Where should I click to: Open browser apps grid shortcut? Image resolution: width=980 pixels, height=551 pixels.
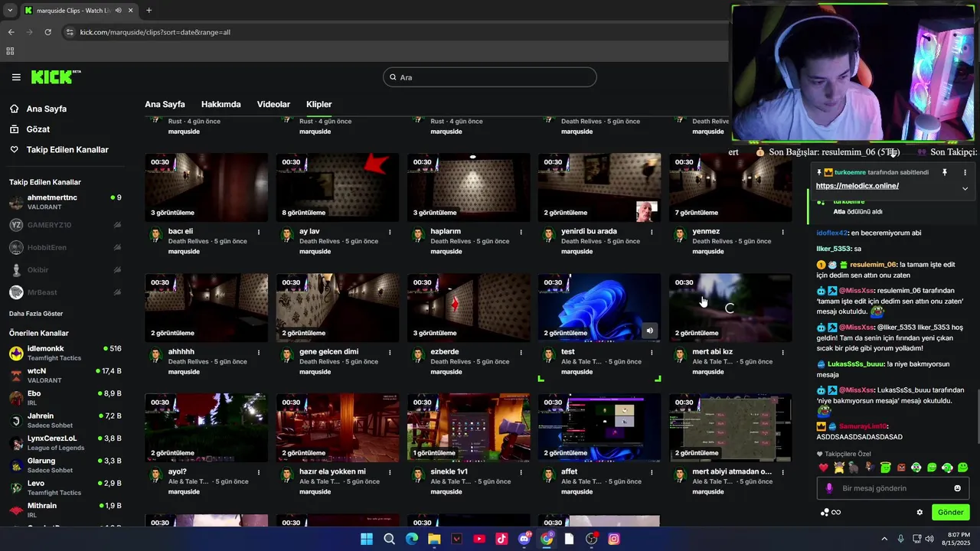[x=10, y=51]
